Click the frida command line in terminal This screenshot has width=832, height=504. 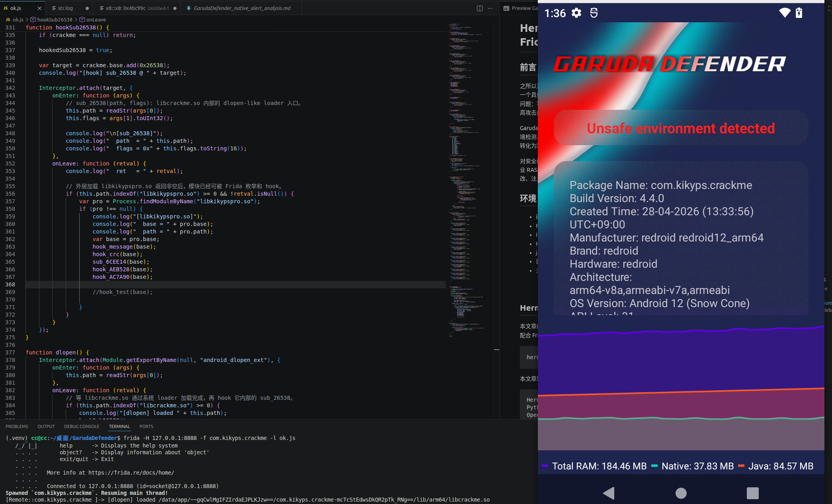[209, 438]
